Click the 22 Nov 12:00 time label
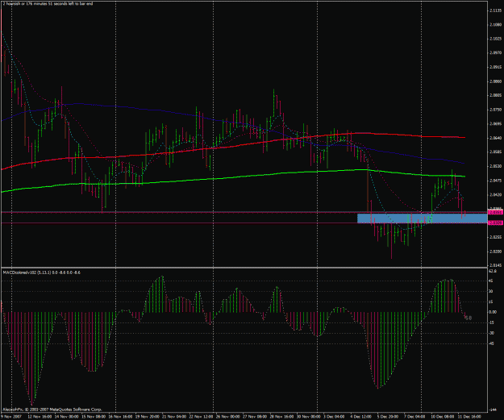Image resolution: width=504 pixels, height=420 pixels. 202,417
